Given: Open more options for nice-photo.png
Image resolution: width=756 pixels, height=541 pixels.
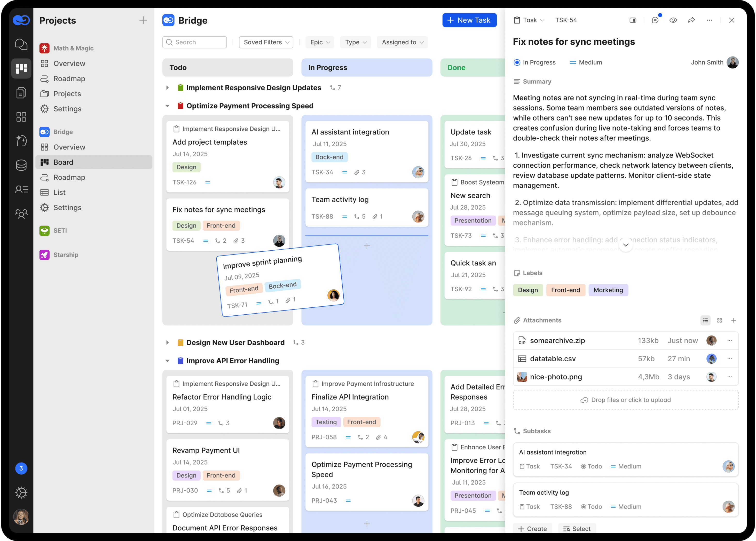Looking at the screenshot, I should (729, 377).
